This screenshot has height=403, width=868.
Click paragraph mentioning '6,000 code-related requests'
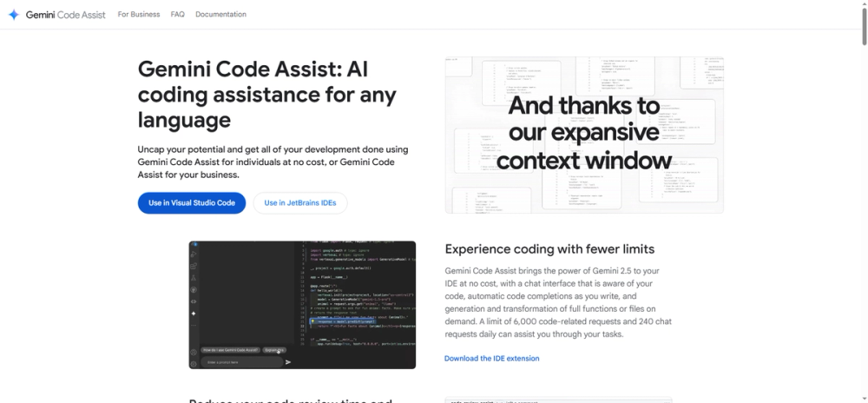pyautogui.click(x=558, y=302)
